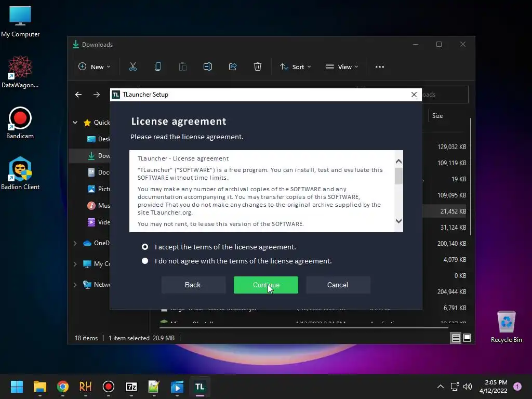Open My Computer desktop icon
Viewport: 532px width, 399px height.
click(20, 22)
